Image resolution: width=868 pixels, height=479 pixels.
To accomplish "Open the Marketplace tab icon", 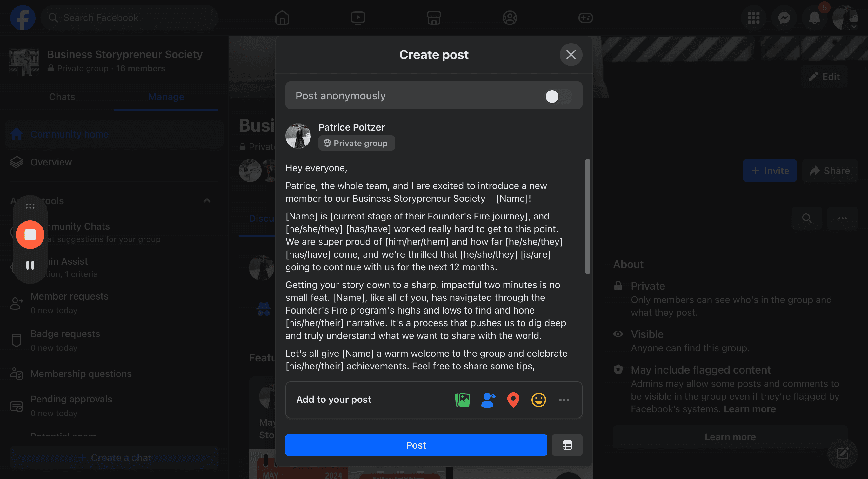I will coord(434,17).
